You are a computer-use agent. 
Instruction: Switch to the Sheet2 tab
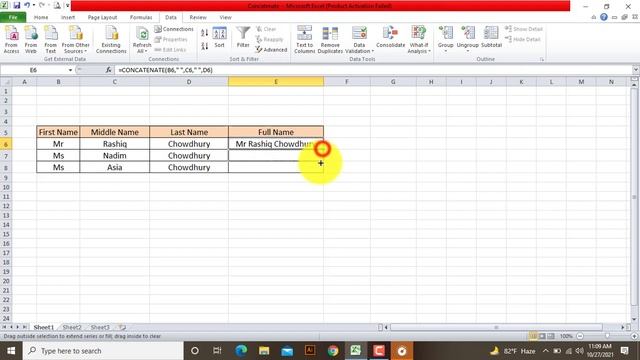tap(72, 327)
